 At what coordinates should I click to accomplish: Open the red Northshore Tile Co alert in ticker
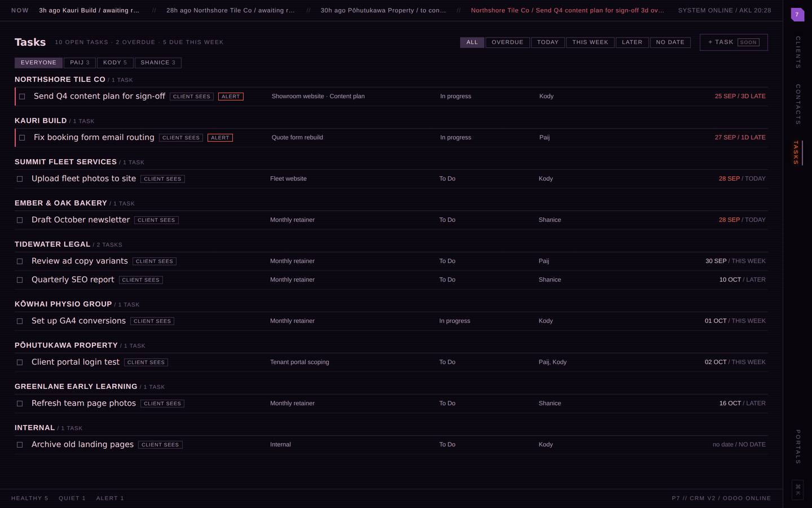[567, 10]
